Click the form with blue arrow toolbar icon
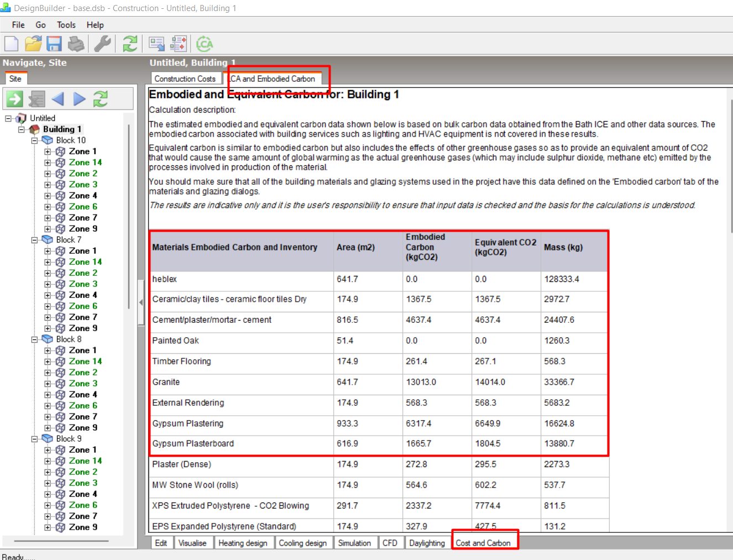This screenshot has width=733, height=560. pyautogui.click(x=157, y=44)
